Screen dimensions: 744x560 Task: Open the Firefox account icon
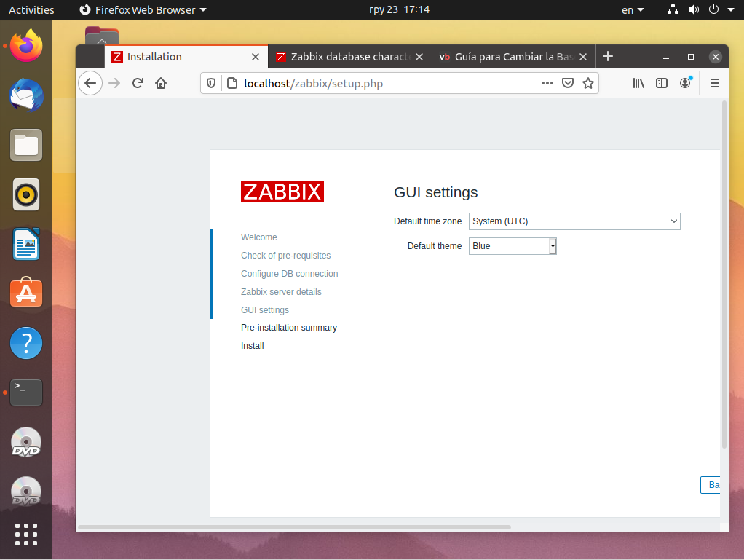click(x=685, y=84)
